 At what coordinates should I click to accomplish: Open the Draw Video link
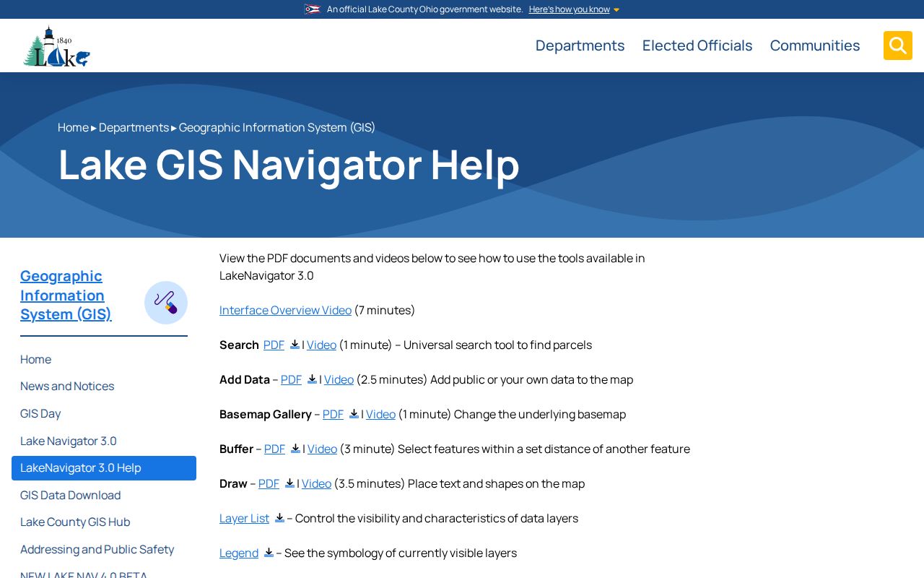click(x=316, y=483)
